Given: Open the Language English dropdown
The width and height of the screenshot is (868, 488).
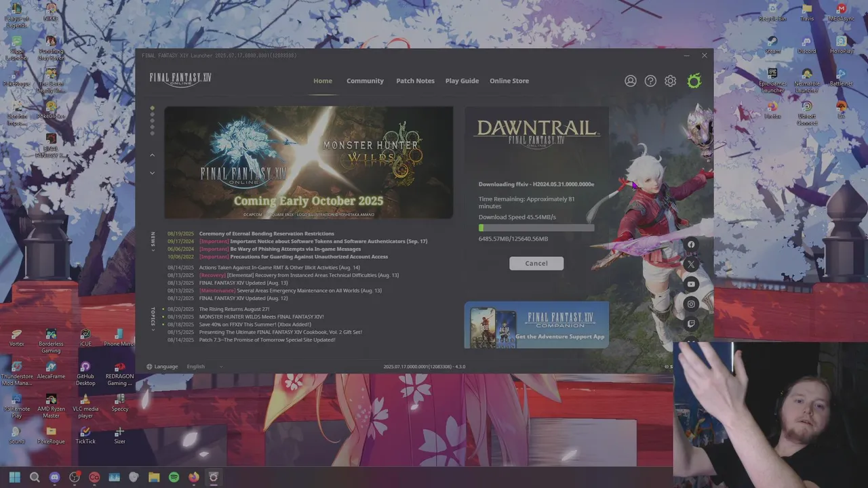Looking at the screenshot, I should pos(205,367).
